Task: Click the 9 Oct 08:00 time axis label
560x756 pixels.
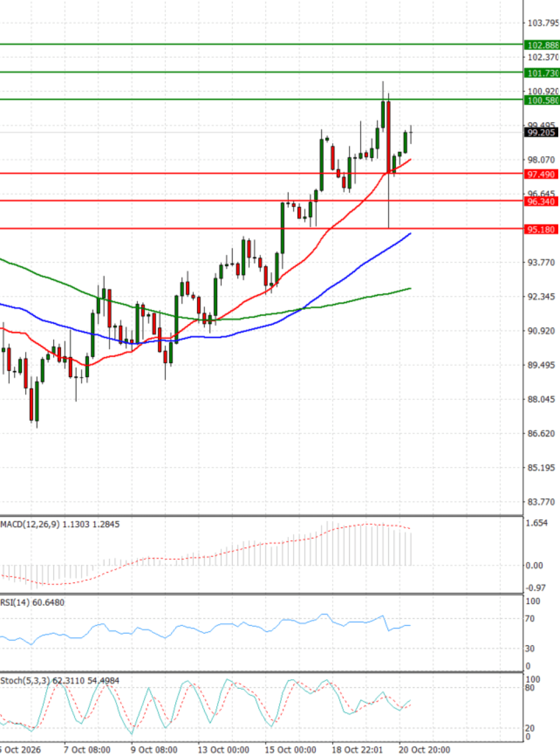Action: (154, 750)
